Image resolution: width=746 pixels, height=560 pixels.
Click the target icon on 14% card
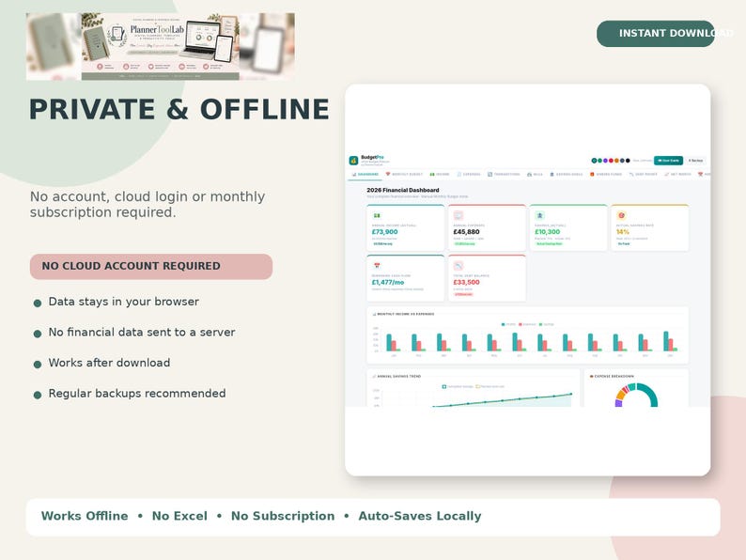(621, 215)
